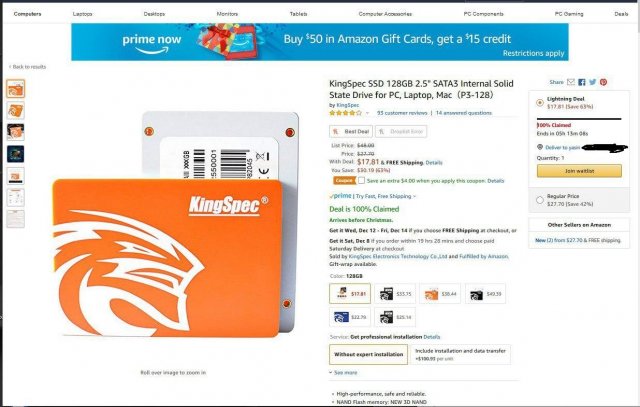Viewport: 640px width, 407px height.
Task: Open the star rating dropdown arrow
Action: tap(367, 113)
